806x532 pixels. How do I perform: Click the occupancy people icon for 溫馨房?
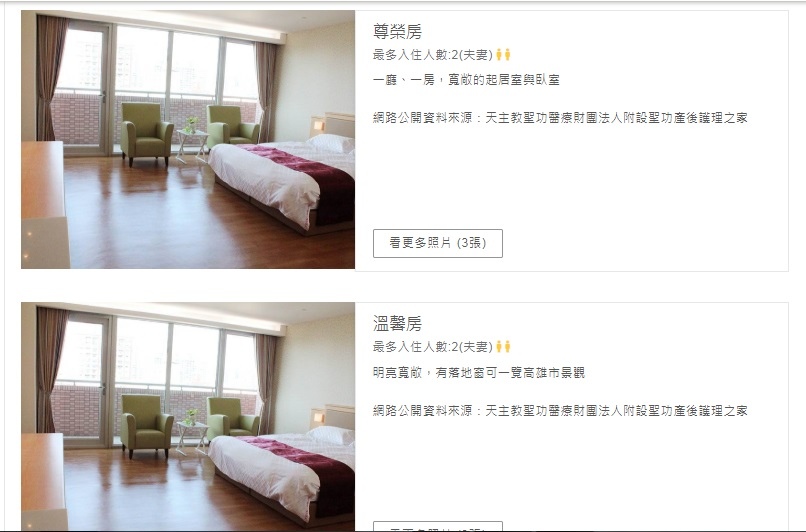coord(503,346)
